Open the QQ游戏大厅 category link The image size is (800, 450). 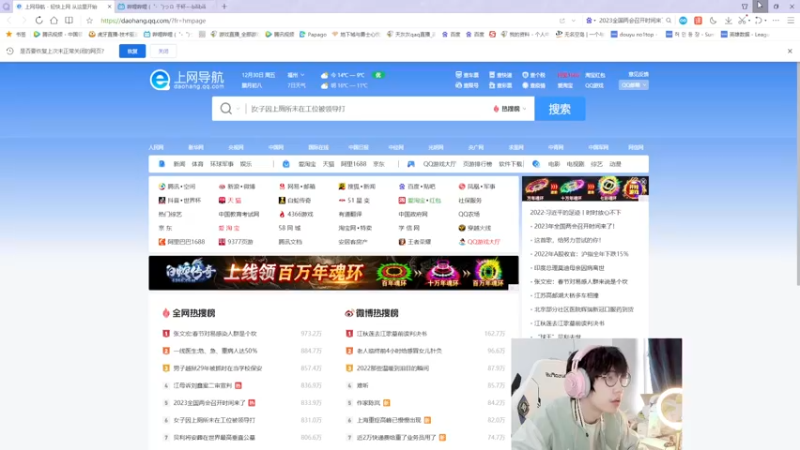point(439,164)
